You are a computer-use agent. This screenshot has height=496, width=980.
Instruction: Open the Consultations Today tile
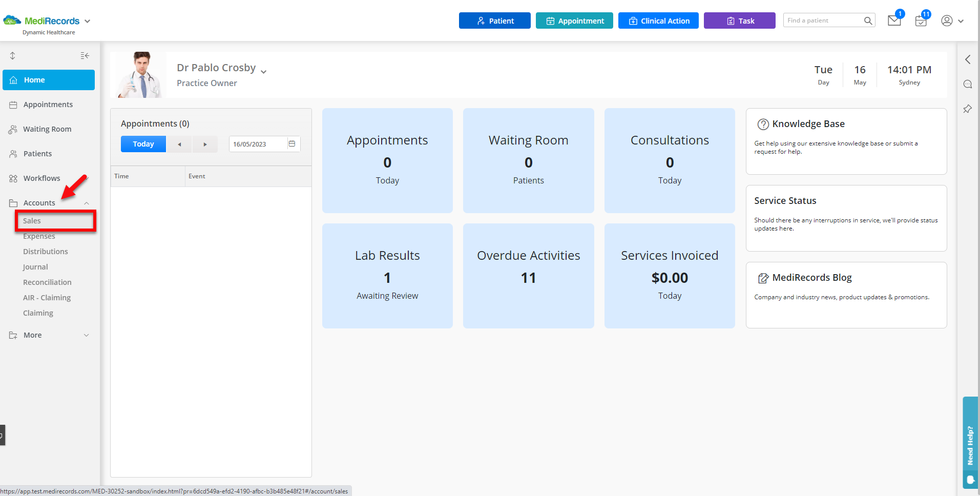[x=670, y=160]
